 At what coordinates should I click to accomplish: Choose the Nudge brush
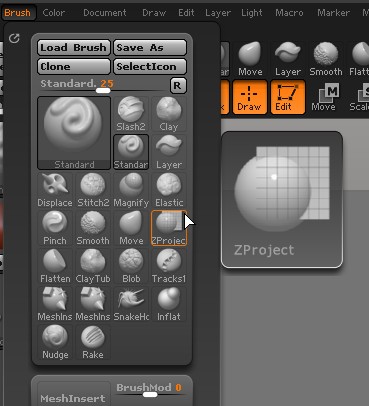[x=55, y=342]
